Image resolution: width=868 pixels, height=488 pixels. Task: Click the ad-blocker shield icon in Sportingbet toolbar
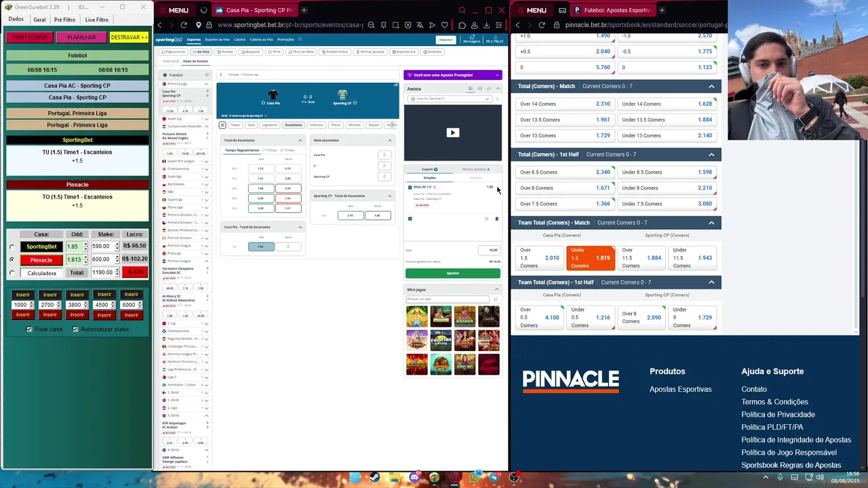tap(408, 25)
